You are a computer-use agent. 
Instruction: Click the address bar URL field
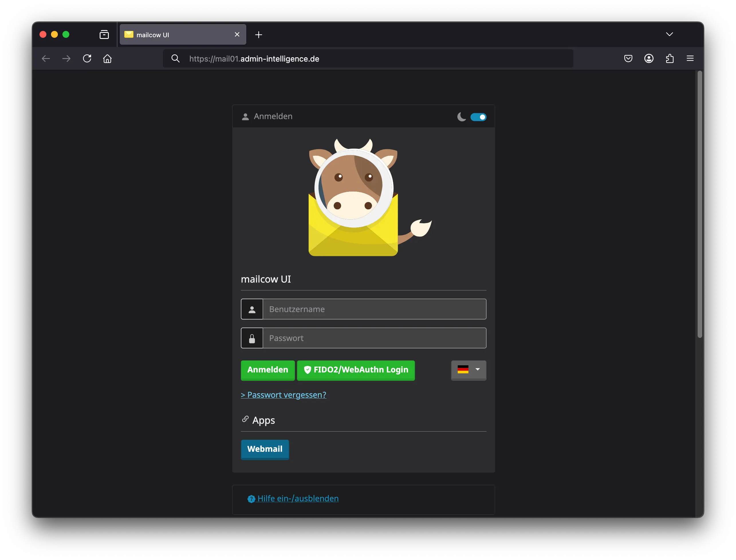coord(368,59)
